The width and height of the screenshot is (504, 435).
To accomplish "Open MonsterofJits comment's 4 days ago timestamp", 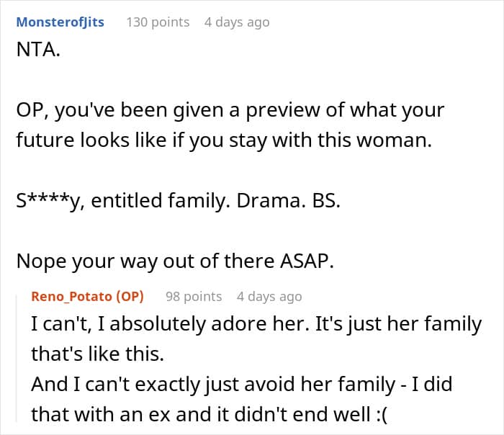I will tap(237, 22).
